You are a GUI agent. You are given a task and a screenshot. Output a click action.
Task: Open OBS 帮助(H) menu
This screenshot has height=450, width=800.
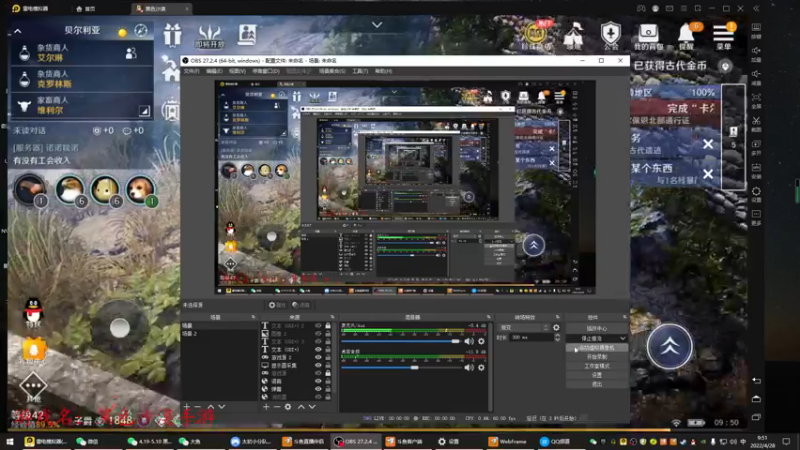pos(383,71)
